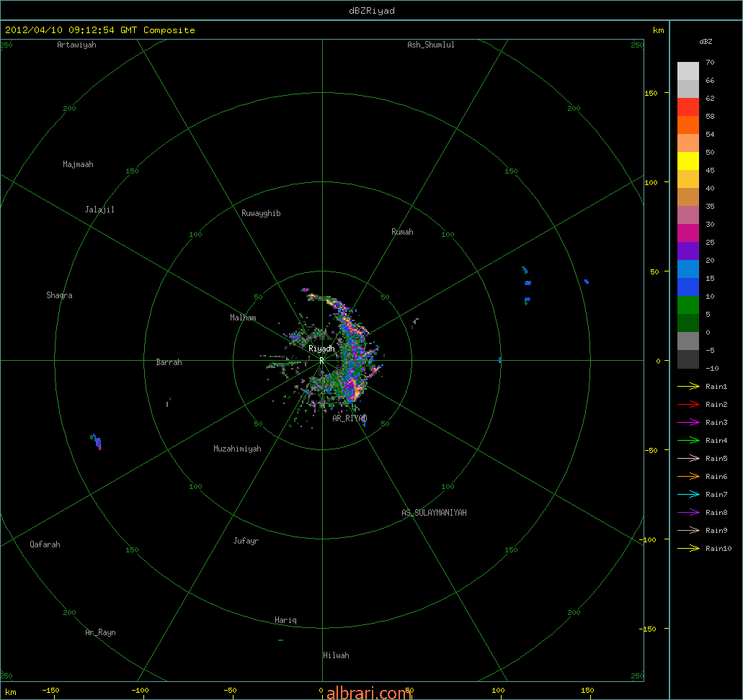Screen dimensions: 743x700
Task: Click the Shaqra city label
Action: (59, 295)
